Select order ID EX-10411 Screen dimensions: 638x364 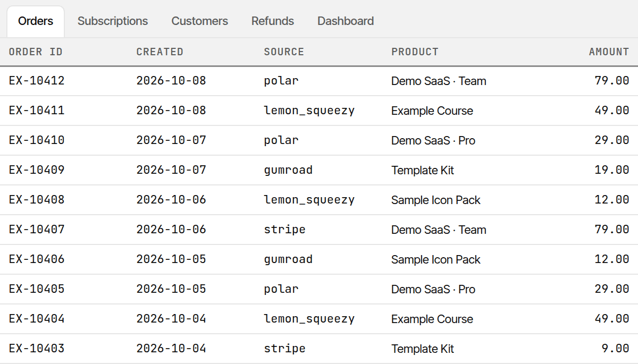pos(37,111)
